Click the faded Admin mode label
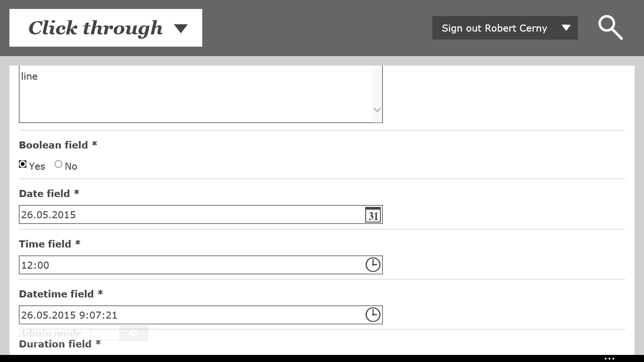This screenshot has height=362, width=644. pyautogui.click(x=50, y=333)
